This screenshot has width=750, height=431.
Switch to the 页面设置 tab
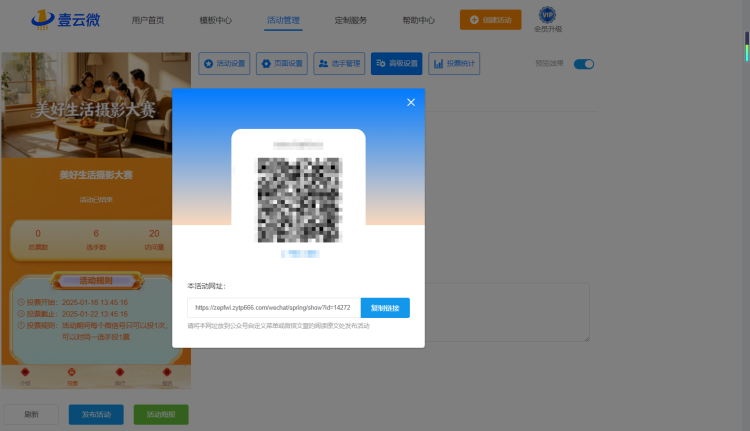tap(282, 64)
